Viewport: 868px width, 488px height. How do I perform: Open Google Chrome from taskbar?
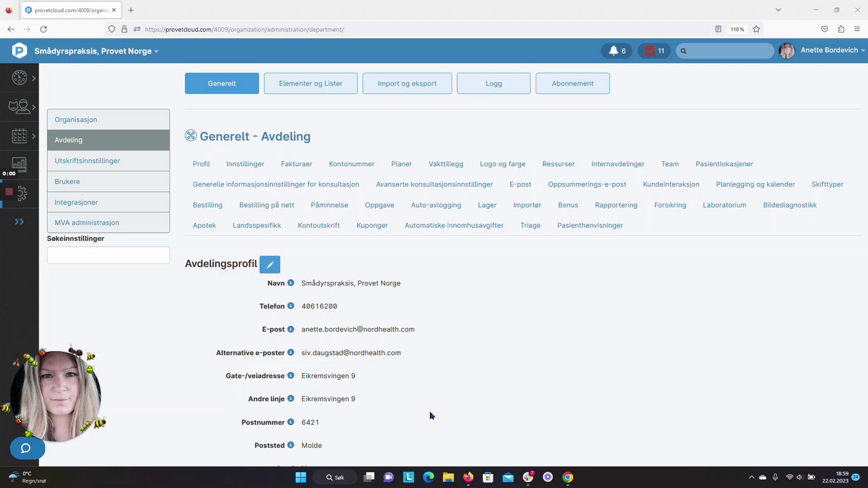(568, 477)
